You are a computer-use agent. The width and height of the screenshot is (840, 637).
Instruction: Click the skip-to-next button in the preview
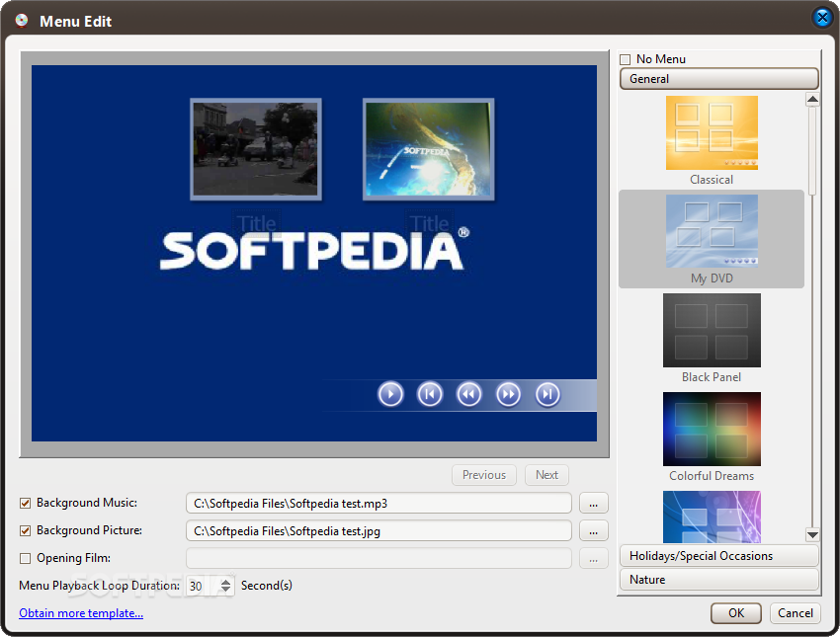point(547,394)
